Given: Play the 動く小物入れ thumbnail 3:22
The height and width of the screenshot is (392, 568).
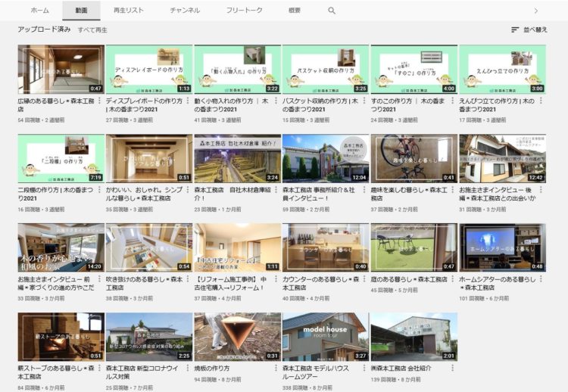Looking at the screenshot, I should point(238,69).
